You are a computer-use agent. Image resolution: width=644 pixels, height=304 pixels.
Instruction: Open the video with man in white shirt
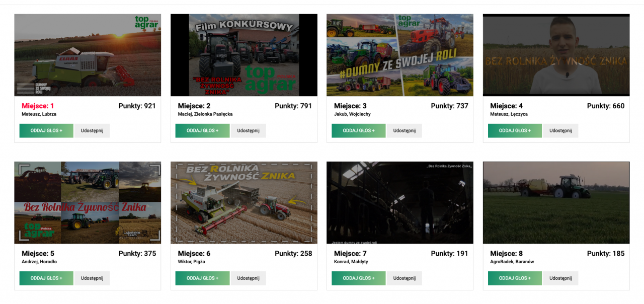pos(556,55)
